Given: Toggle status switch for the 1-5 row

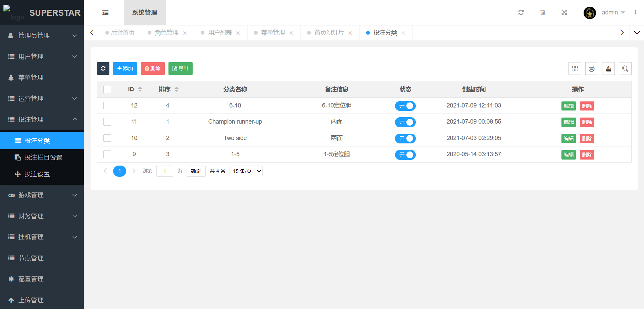Looking at the screenshot, I should (405, 155).
